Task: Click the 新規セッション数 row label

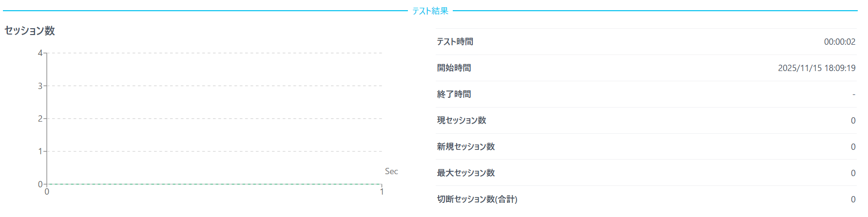Action: (465, 147)
